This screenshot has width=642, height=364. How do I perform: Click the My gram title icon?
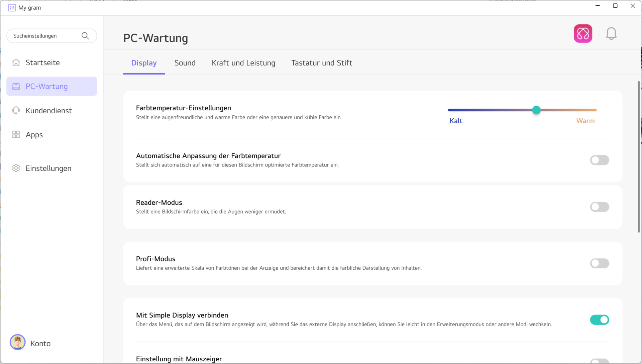[12, 8]
